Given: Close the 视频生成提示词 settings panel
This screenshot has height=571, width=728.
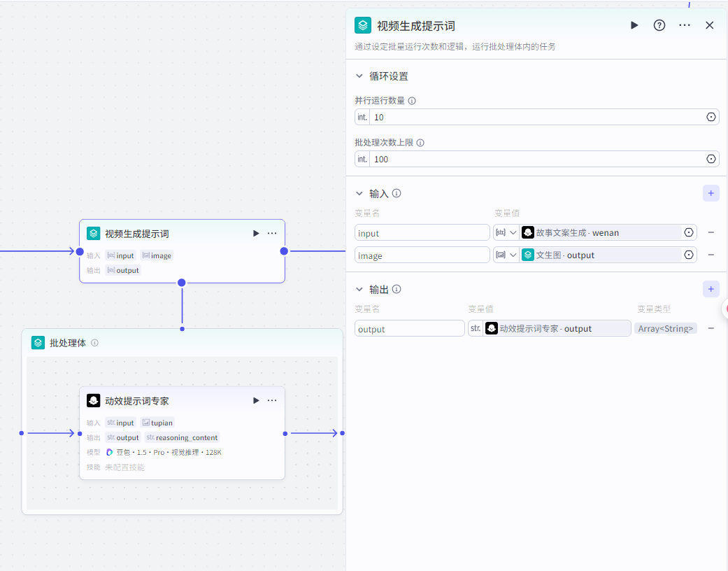Looking at the screenshot, I should (x=709, y=25).
